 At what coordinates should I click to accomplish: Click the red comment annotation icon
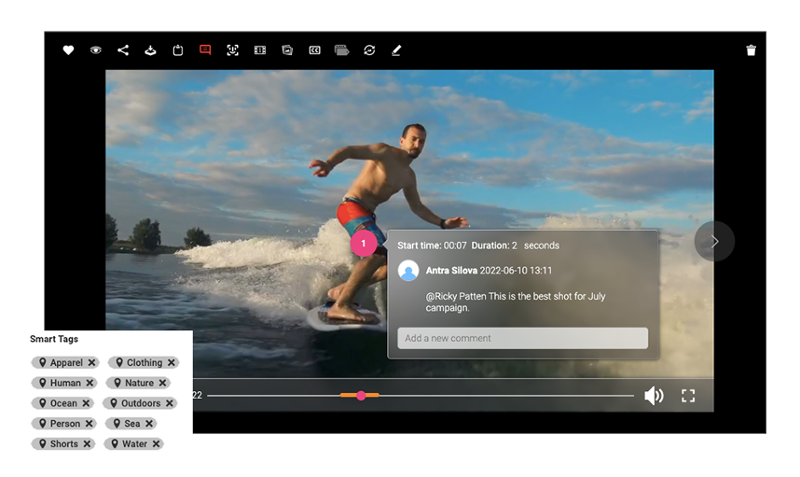point(205,50)
